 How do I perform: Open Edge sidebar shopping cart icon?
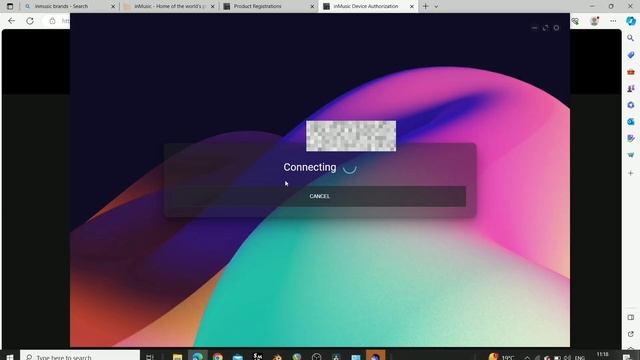pyautogui.click(x=631, y=155)
